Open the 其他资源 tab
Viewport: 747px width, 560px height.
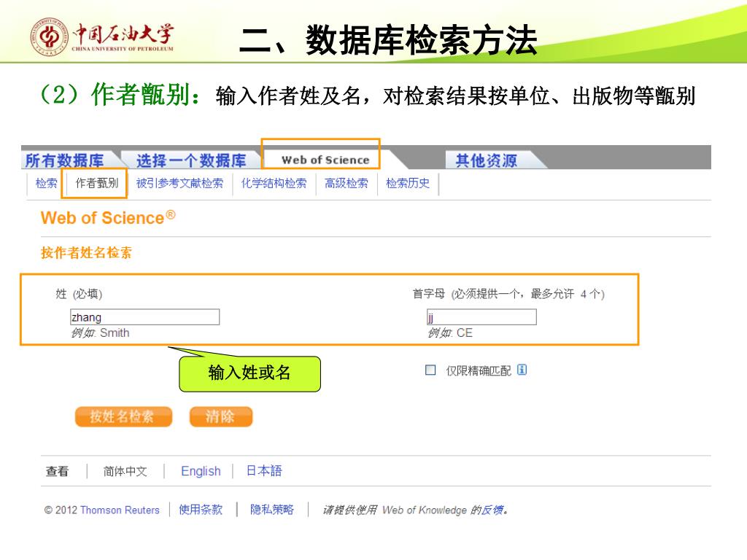[x=486, y=160]
